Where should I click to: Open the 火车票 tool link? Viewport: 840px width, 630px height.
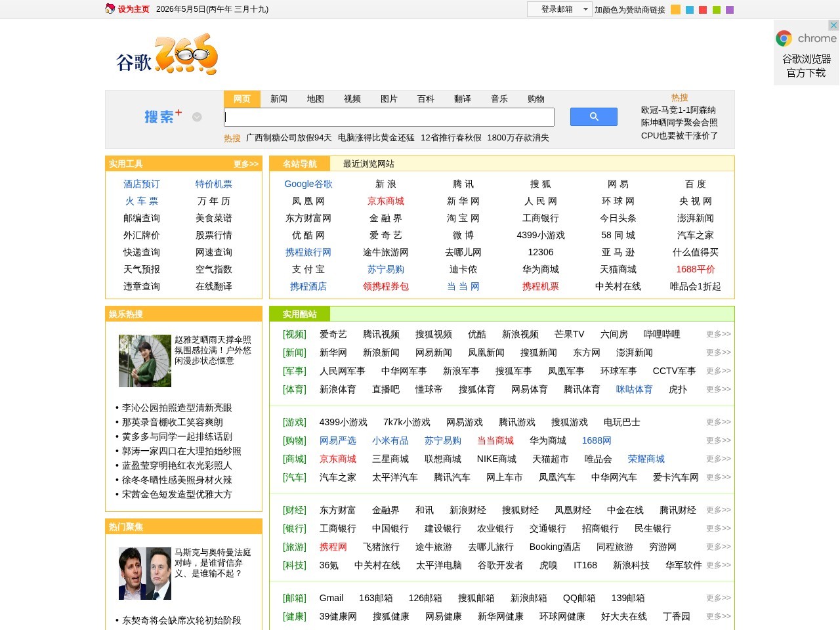(x=142, y=201)
